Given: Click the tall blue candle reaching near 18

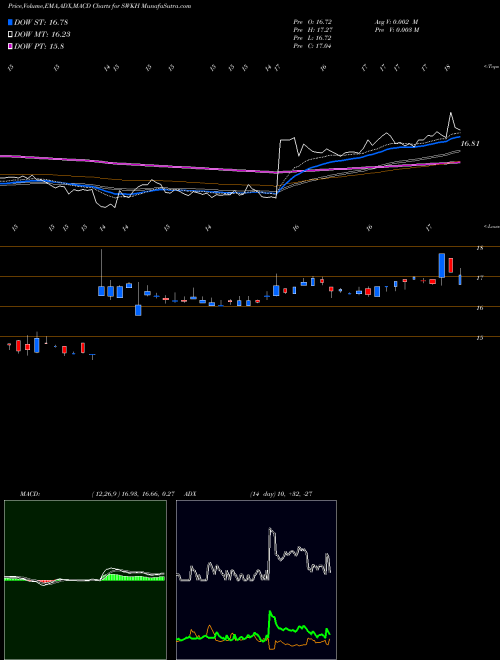Looking at the screenshot, I should [x=441, y=265].
